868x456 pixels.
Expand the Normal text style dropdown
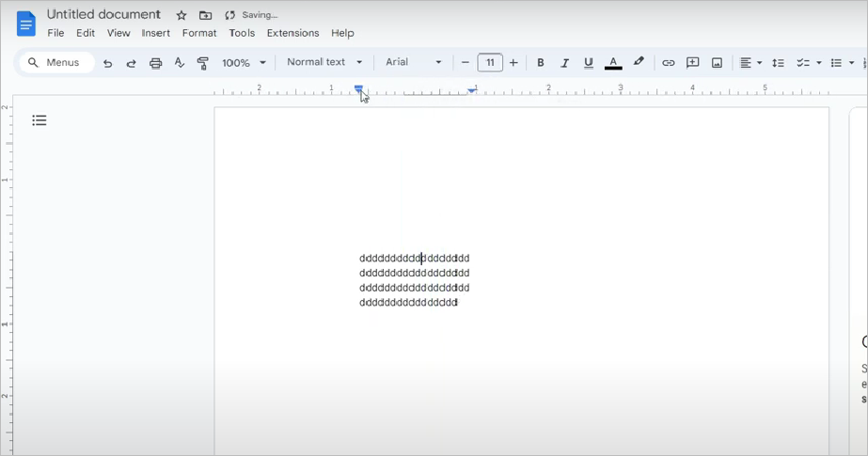(324, 62)
